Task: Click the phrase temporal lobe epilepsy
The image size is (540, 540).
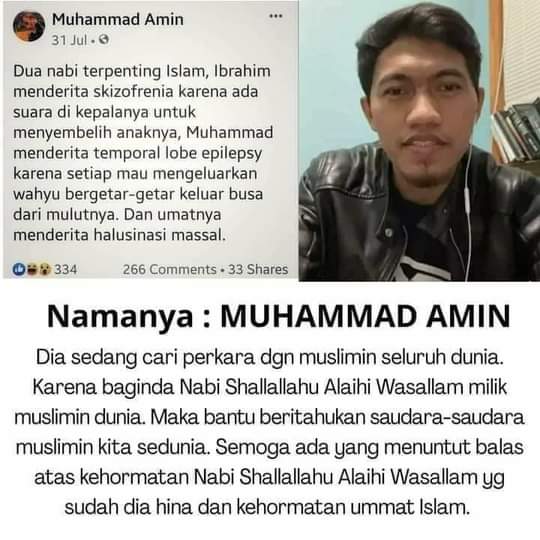Action: (x=178, y=154)
